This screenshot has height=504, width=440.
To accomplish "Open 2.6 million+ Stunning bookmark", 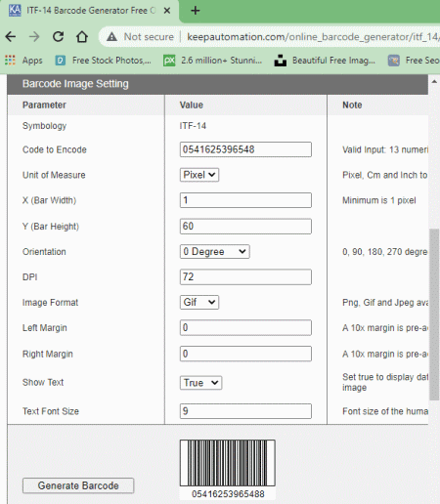I will (212, 61).
